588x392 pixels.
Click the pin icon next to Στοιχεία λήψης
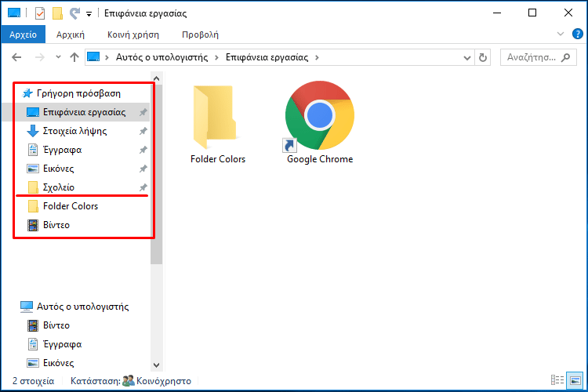143,131
